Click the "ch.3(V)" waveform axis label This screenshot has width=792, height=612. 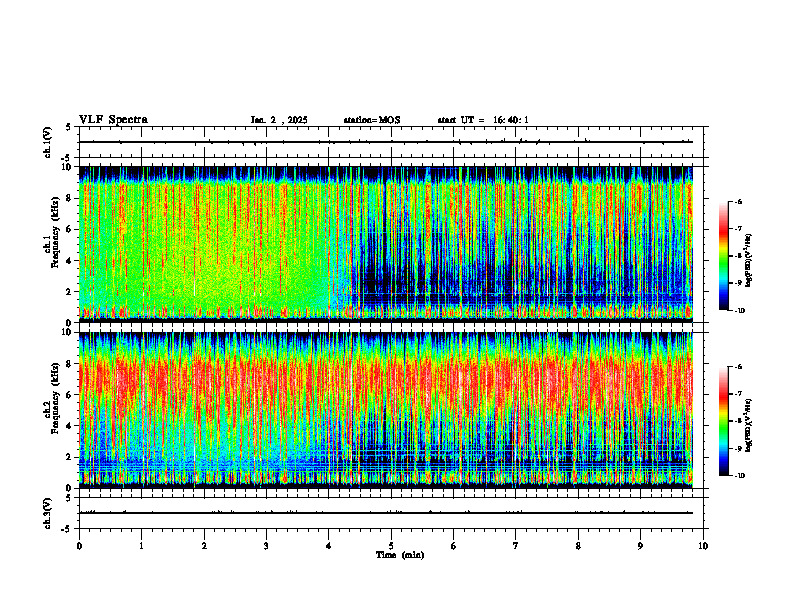point(48,513)
